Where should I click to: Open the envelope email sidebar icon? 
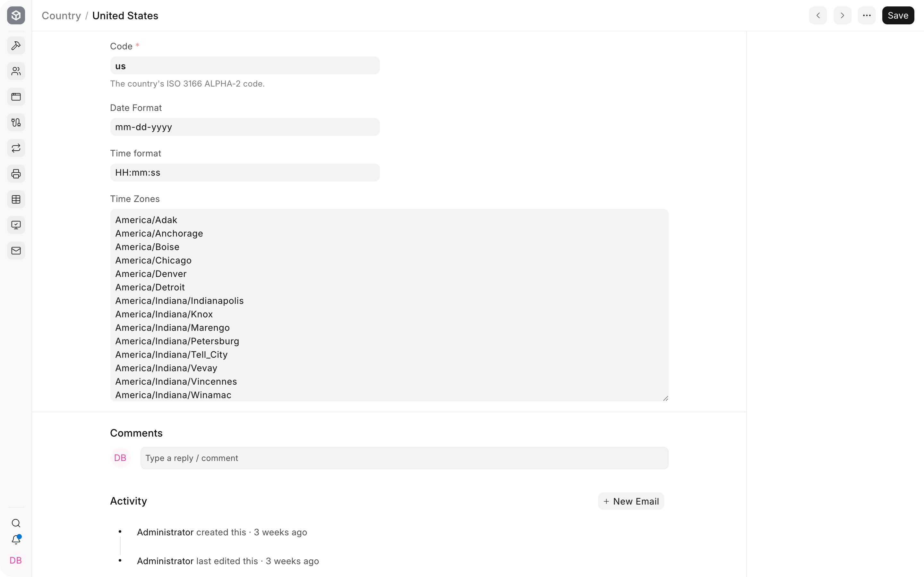pyautogui.click(x=16, y=251)
